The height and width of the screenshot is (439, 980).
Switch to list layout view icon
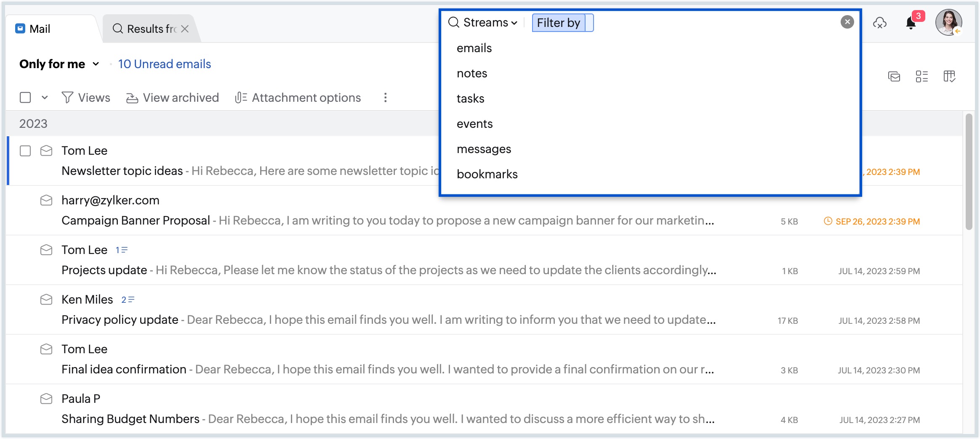(921, 77)
